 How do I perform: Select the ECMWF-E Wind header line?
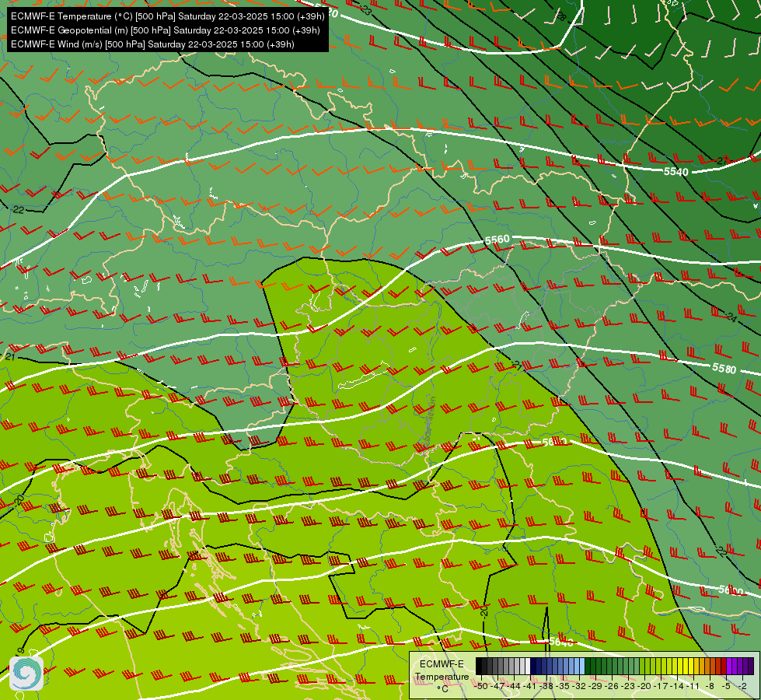pos(152,44)
